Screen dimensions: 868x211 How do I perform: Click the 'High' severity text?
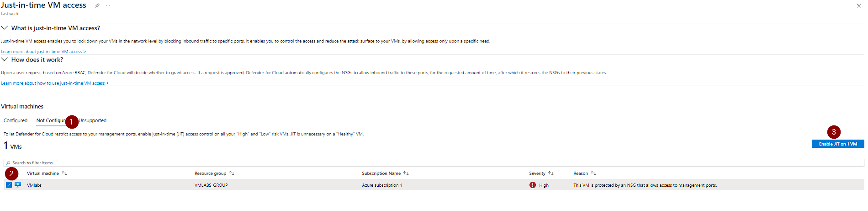tap(544, 185)
